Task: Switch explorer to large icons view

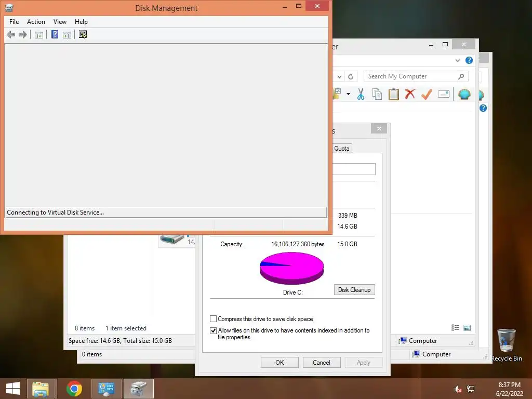Action: coord(467,327)
